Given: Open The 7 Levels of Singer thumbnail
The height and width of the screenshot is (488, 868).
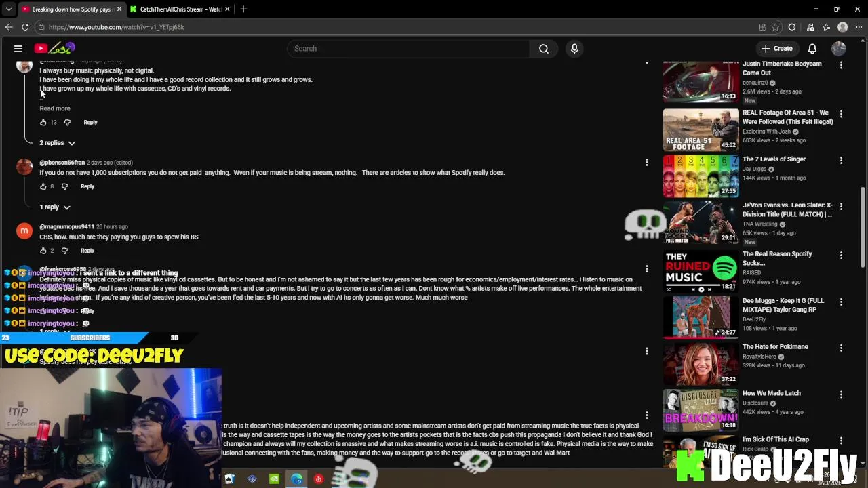Looking at the screenshot, I should (x=701, y=176).
